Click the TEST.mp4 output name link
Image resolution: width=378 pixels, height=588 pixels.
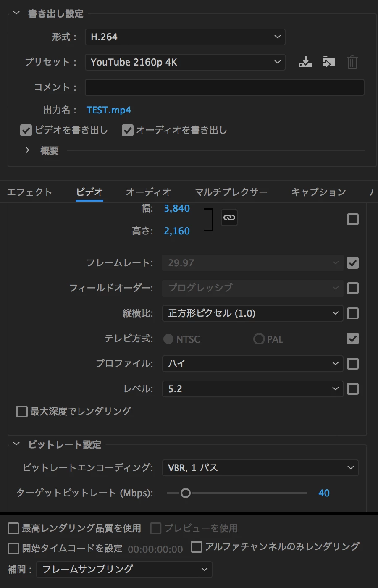click(x=108, y=110)
